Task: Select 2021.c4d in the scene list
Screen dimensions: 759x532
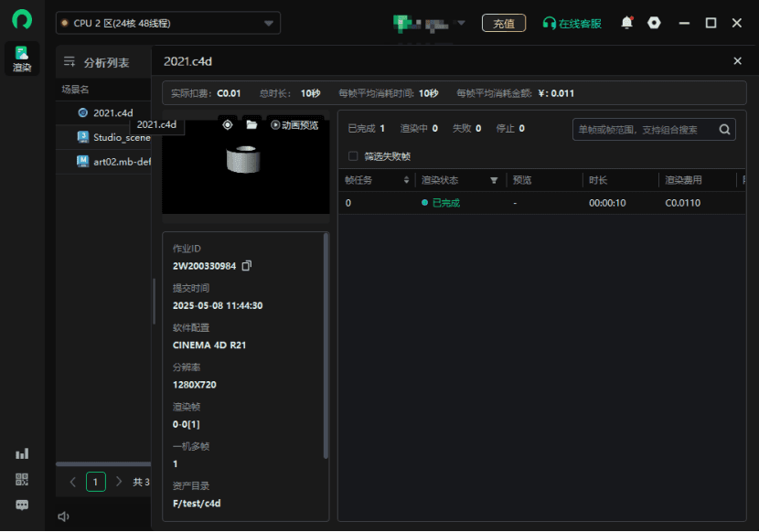Action: click(103, 112)
